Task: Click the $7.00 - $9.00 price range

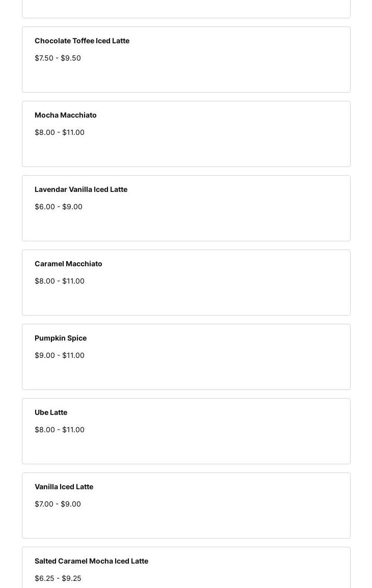Action: click(58, 504)
